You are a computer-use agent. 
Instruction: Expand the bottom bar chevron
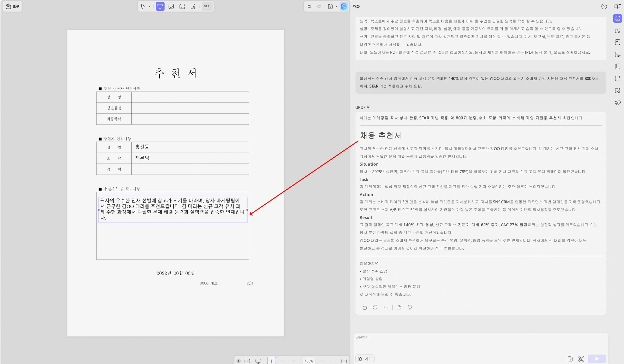[x=238, y=361]
